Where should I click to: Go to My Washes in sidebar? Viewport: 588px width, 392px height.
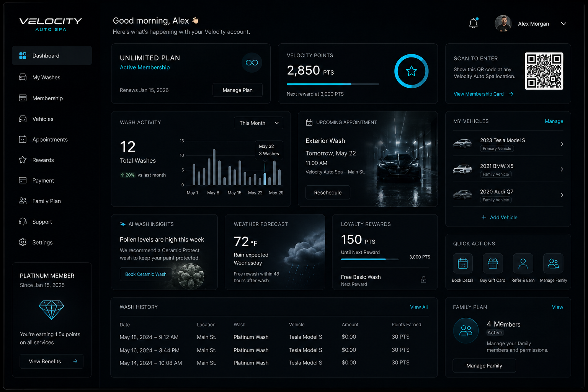tap(52, 77)
